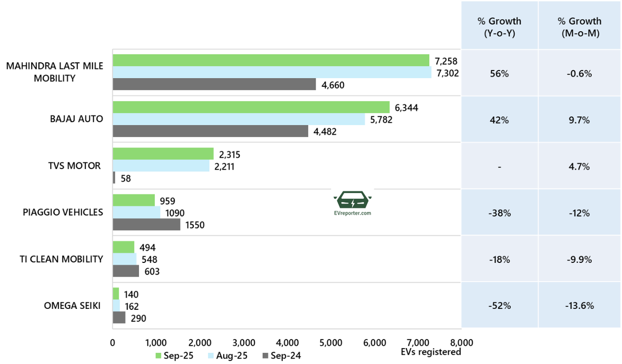The image size is (622, 364).
Task: Click TVS Motor's 4.7% M-o-M cell
Action: pos(580,166)
